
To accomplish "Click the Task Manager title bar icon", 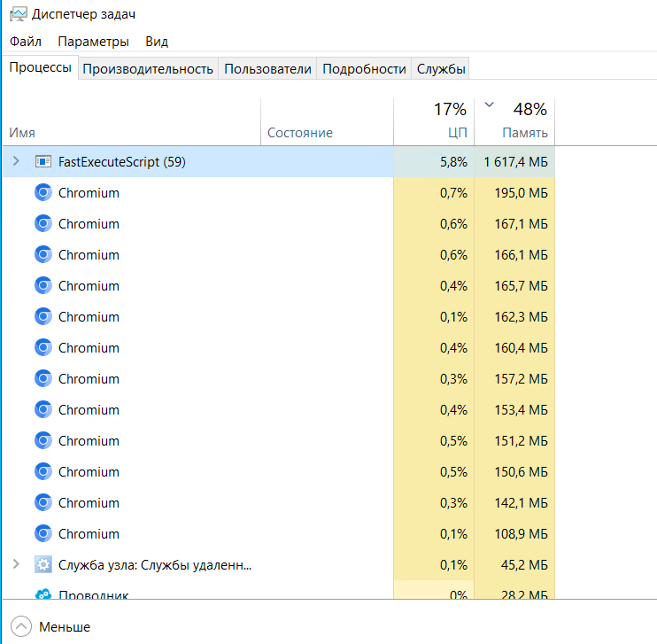I will tap(17, 15).
